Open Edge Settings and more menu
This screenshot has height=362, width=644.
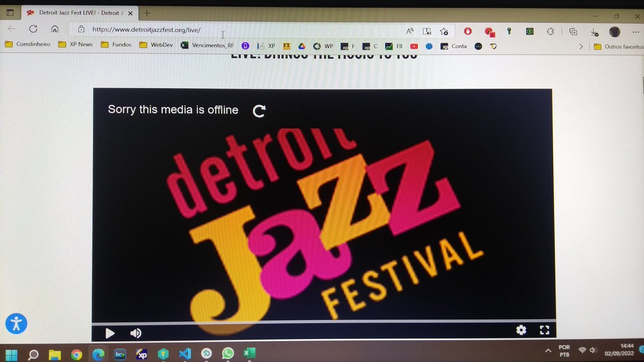635,32
